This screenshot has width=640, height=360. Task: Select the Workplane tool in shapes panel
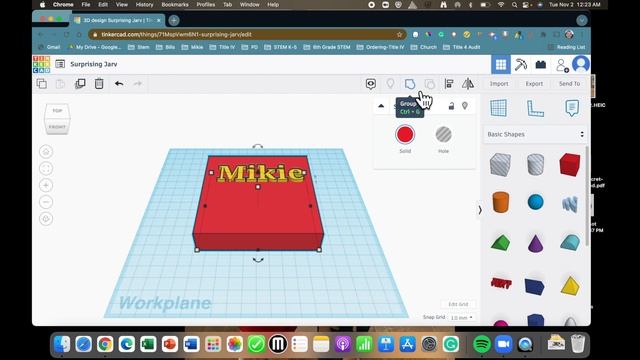coord(498,108)
